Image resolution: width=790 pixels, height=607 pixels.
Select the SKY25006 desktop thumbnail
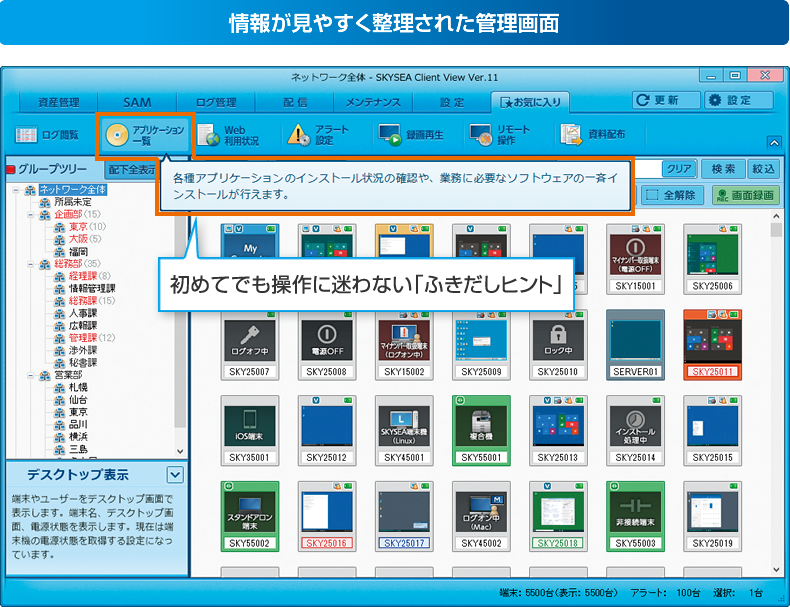pos(712,259)
